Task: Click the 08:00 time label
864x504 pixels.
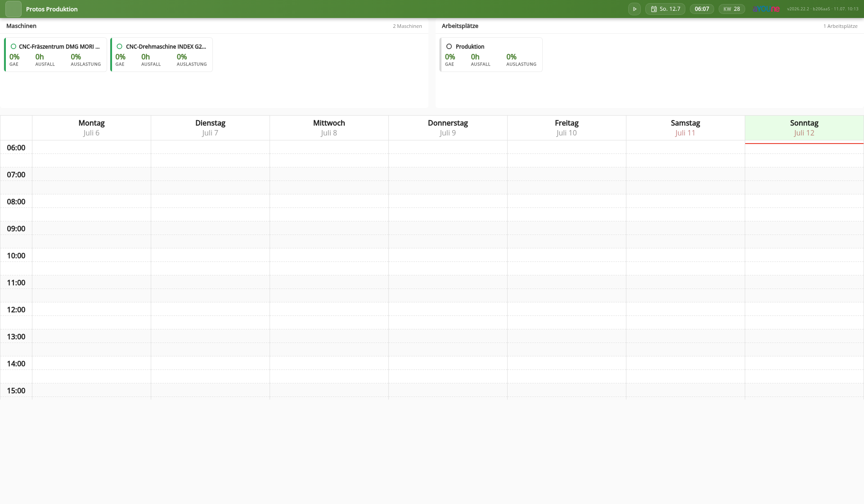Action: pos(16,202)
